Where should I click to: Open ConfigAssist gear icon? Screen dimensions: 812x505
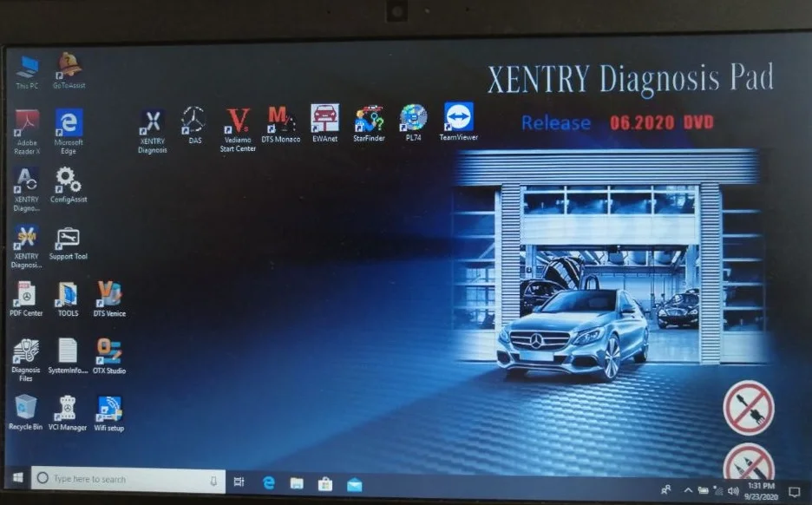pos(69,185)
